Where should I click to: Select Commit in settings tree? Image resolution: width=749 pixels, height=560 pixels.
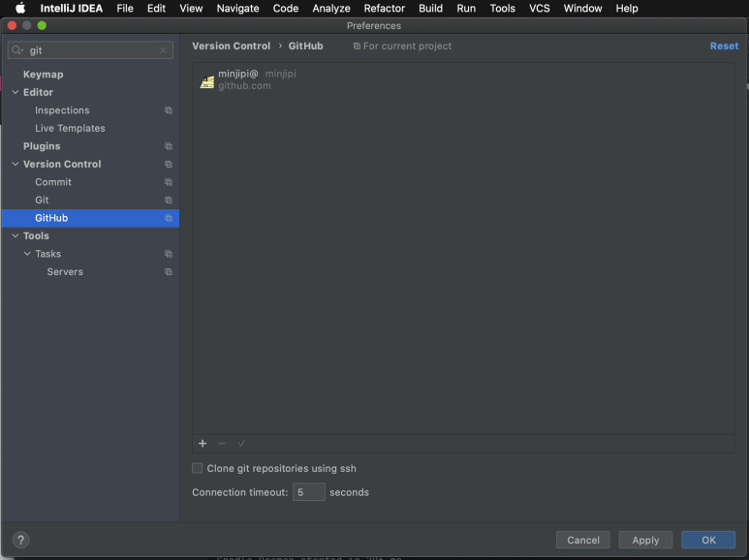[53, 182]
